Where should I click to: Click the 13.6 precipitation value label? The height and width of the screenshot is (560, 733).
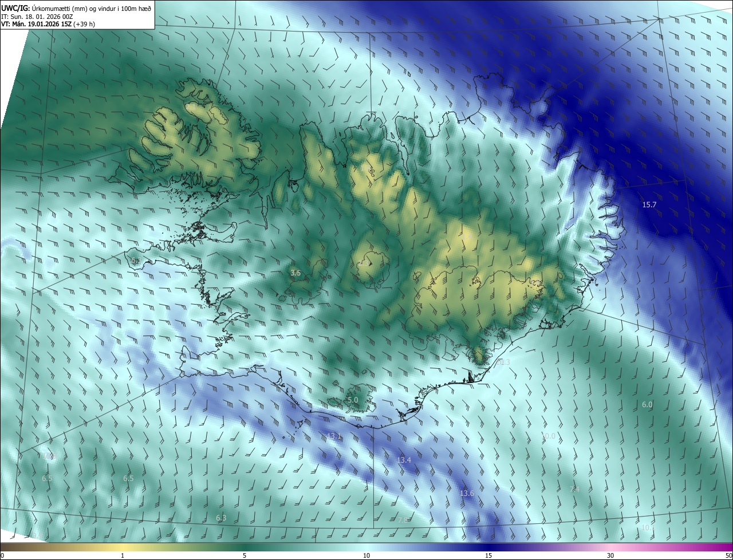click(467, 493)
